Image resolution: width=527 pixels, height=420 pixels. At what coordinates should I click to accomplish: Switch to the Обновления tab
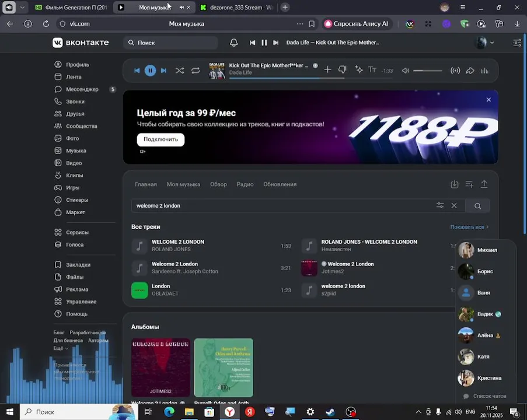(280, 184)
